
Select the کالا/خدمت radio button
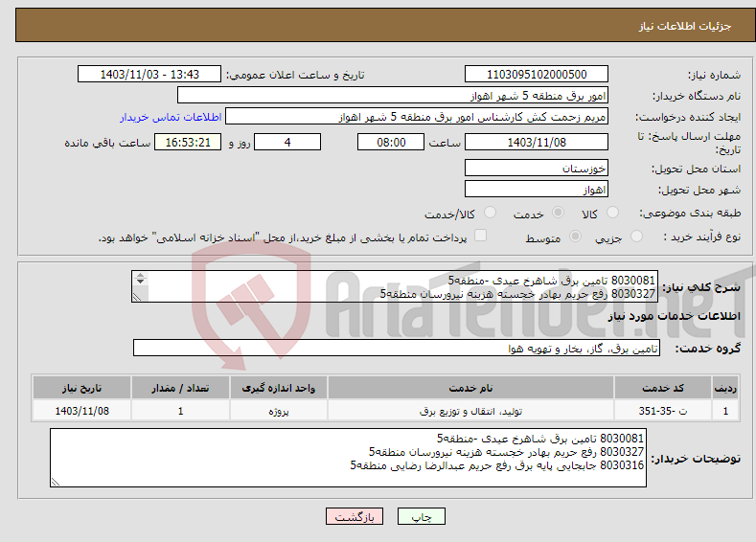(x=490, y=213)
